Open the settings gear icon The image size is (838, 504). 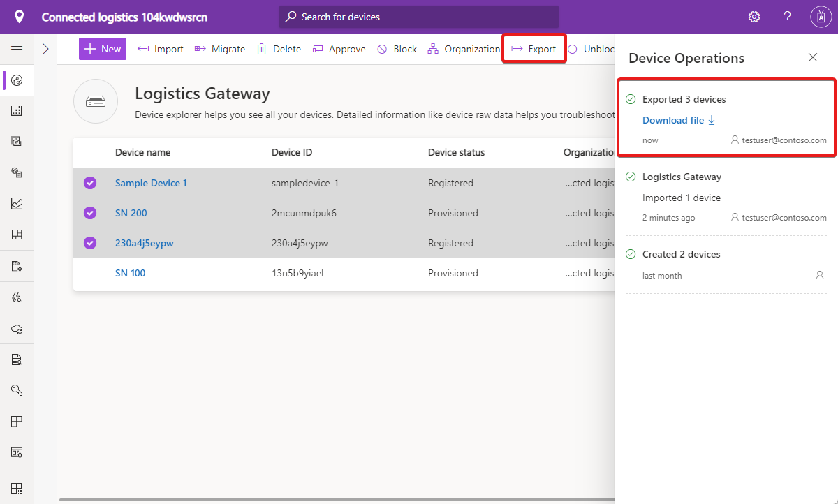(x=754, y=17)
